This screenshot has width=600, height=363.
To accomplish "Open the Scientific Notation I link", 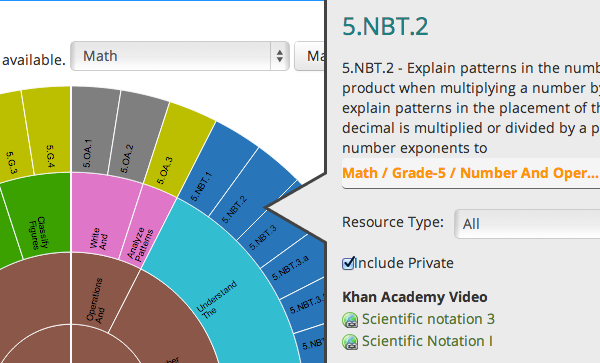I will (x=427, y=341).
